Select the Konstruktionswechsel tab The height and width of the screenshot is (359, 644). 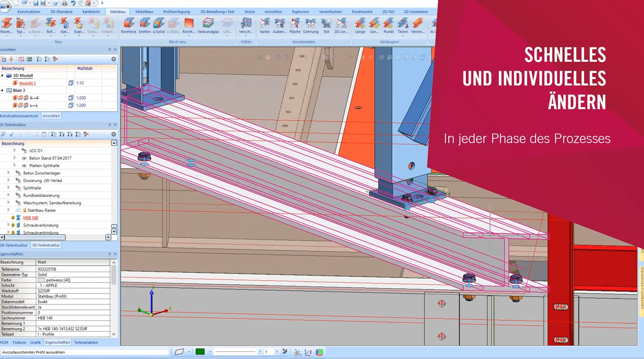[19, 116]
